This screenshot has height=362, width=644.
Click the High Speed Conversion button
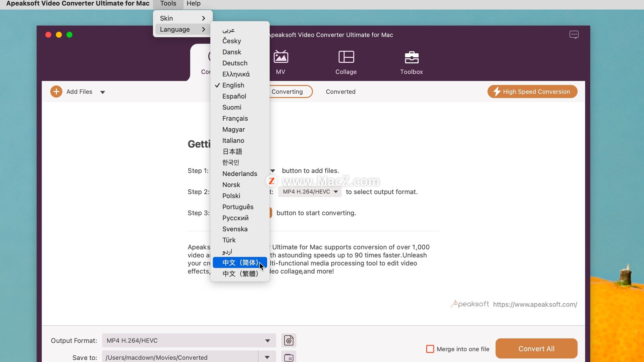pyautogui.click(x=532, y=92)
